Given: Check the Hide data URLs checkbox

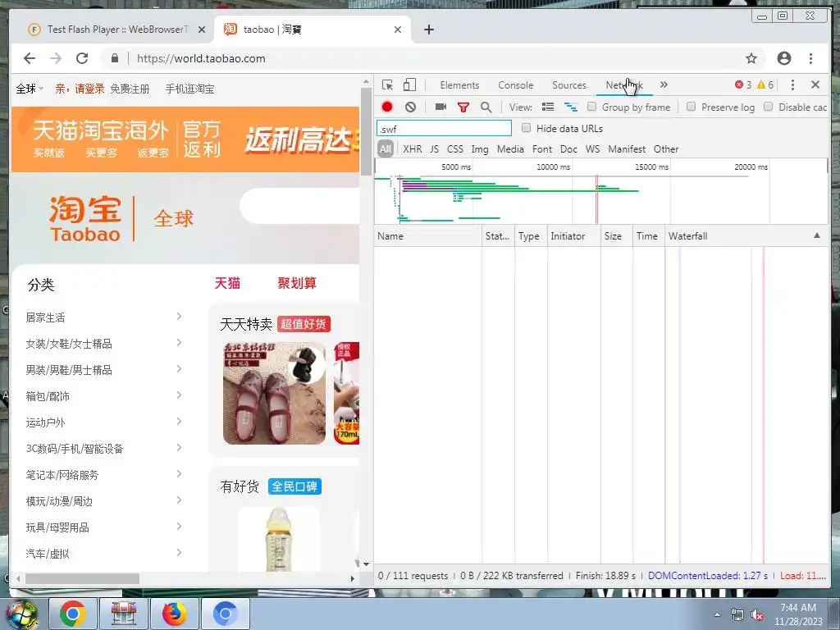Looking at the screenshot, I should click(526, 128).
